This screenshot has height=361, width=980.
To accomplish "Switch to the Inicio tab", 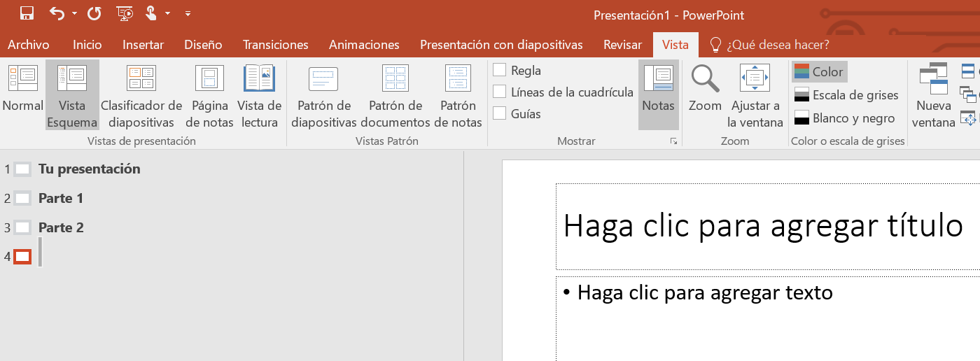I will pyautogui.click(x=87, y=45).
